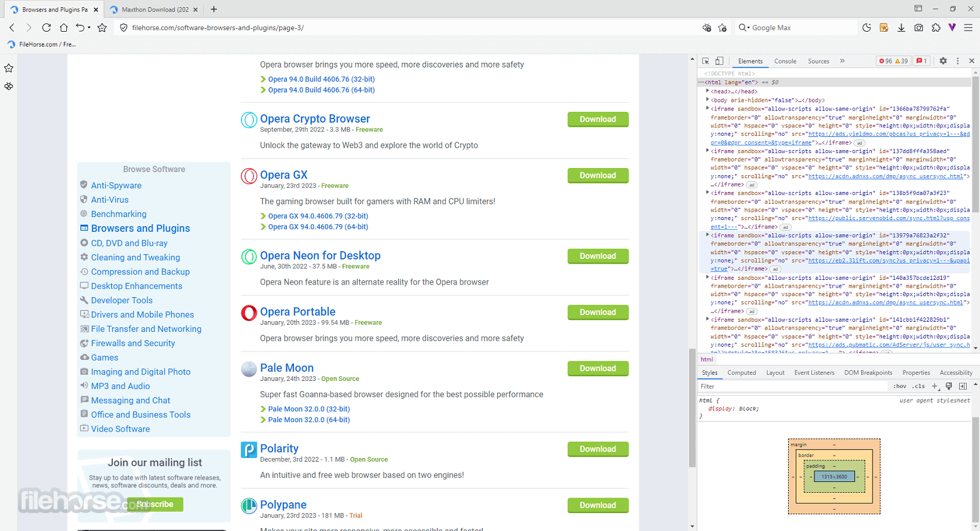
Task: Click the page vertical scrollbar thumb
Action: pos(692,408)
